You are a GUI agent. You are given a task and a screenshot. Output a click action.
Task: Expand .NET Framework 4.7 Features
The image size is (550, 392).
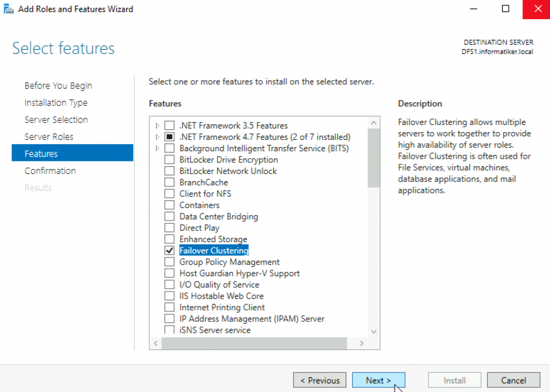(157, 137)
